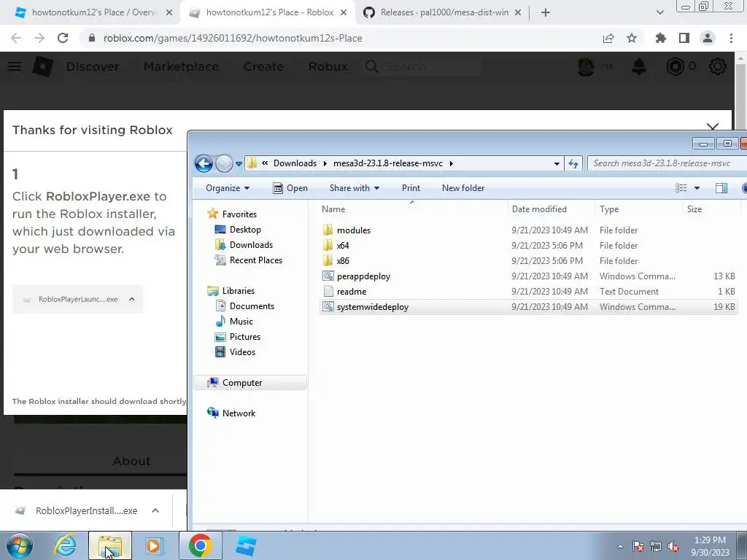This screenshot has width=747, height=560.
Task: Select the systemwidedeploy command file icon
Action: 328,307
